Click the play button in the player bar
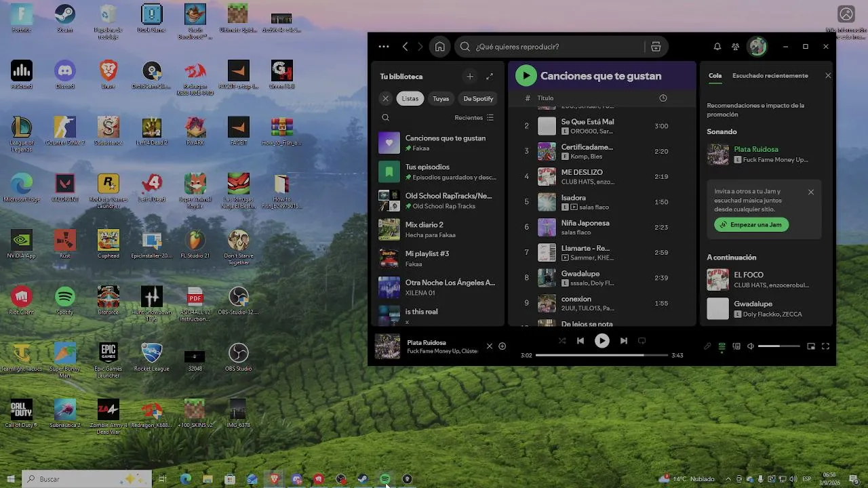 (x=602, y=341)
